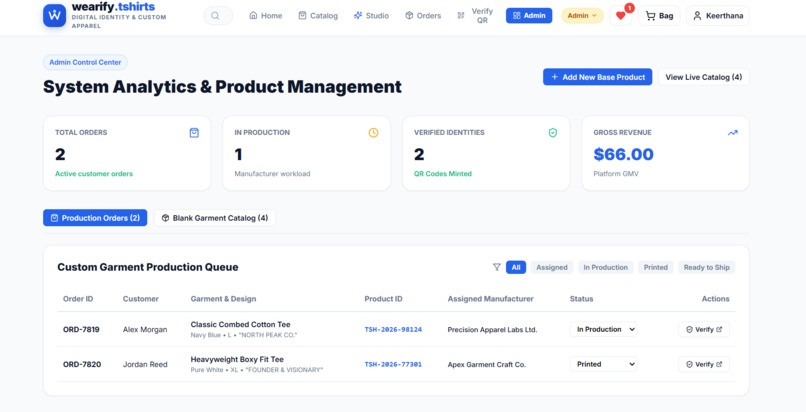Image resolution: width=806 pixels, height=412 pixels.
Task: Click Apex Garment Craft Co.
Action: pos(487,365)
